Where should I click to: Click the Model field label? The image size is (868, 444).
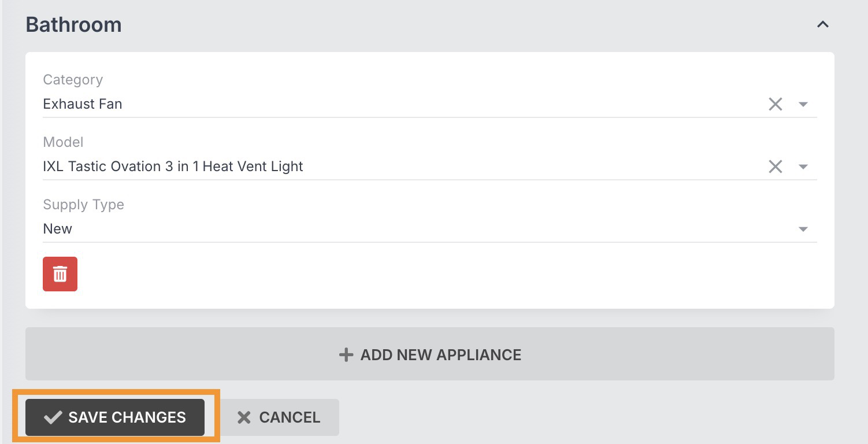(x=63, y=142)
